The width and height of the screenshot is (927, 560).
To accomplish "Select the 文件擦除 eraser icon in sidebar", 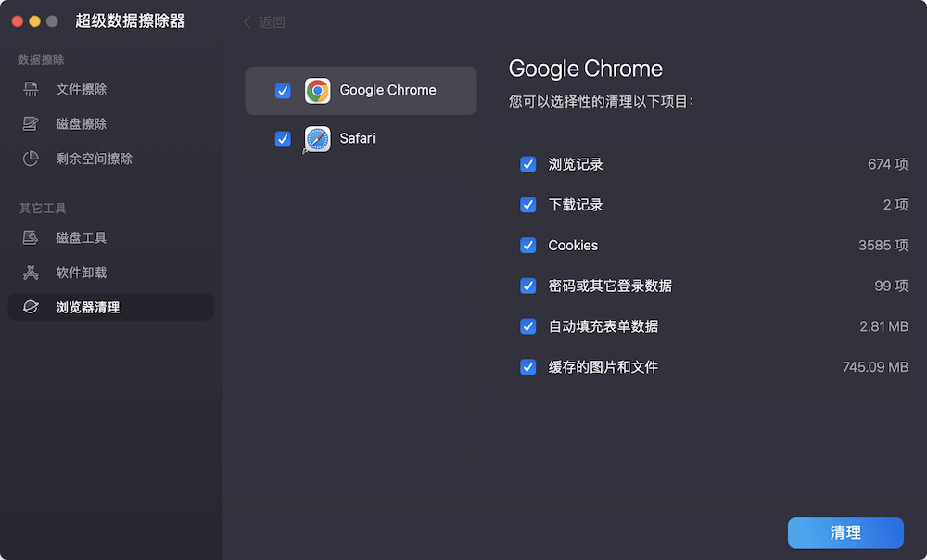I will [29, 88].
